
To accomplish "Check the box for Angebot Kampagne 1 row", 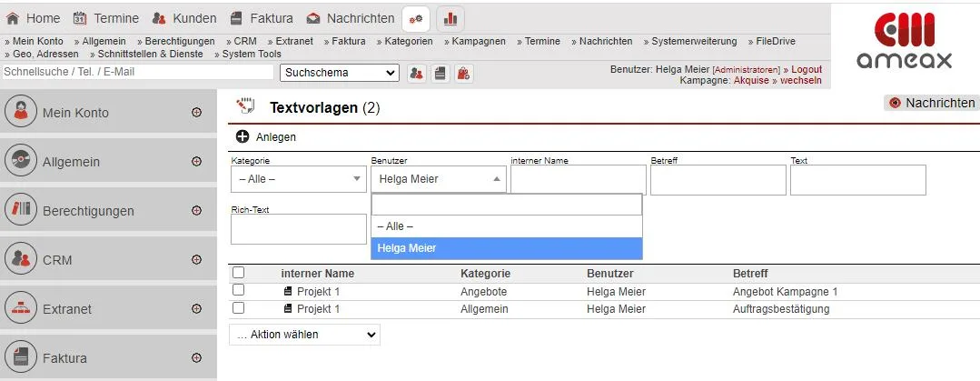I will pos(239,291).
